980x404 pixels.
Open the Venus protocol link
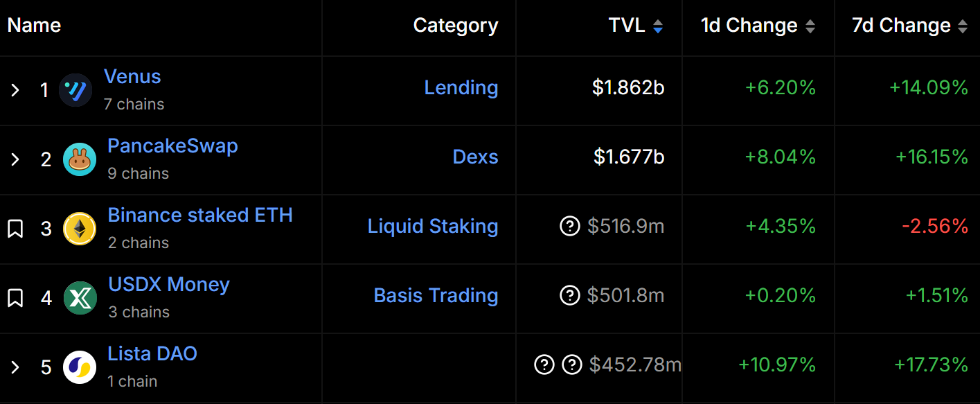click(x=132, y=77)
